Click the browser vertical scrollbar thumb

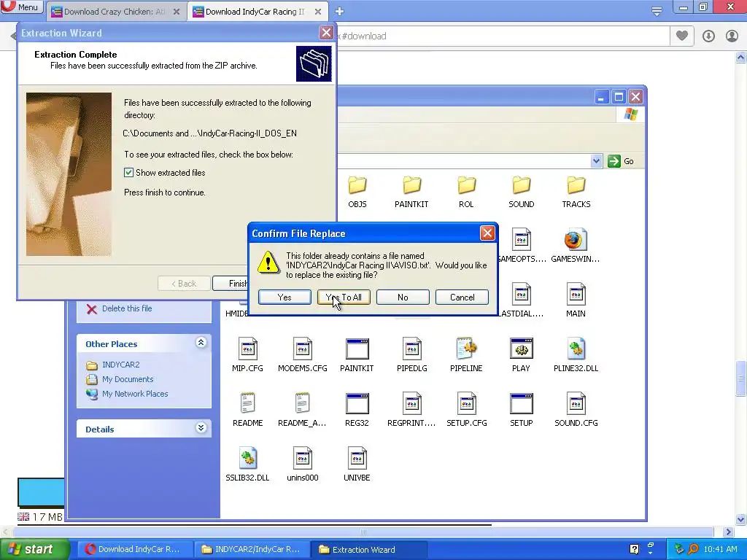pyautogui.click(x=741, y=378)
